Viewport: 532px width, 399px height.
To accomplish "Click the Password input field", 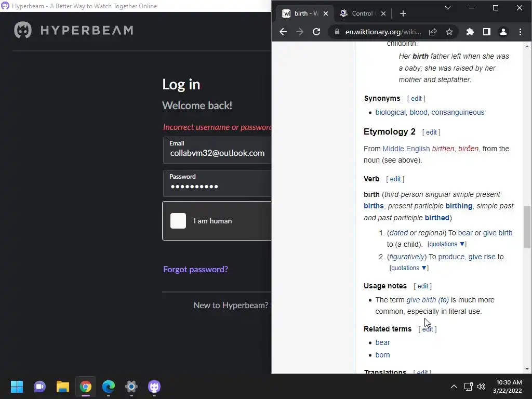I will (217, 183).
